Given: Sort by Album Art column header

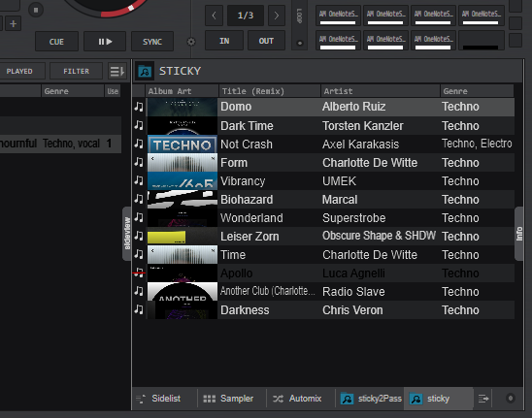Looking at the screenshot, I should 183,91.
